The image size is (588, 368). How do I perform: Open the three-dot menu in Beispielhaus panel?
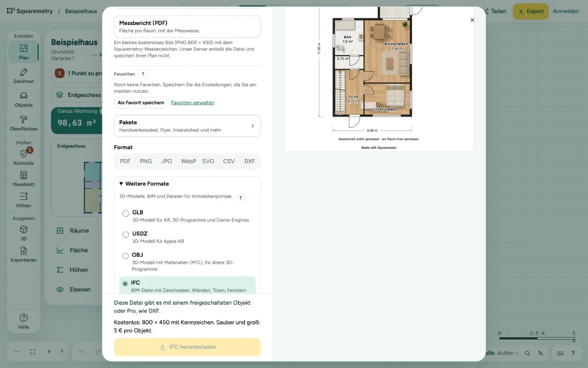[x=95, y=54]
